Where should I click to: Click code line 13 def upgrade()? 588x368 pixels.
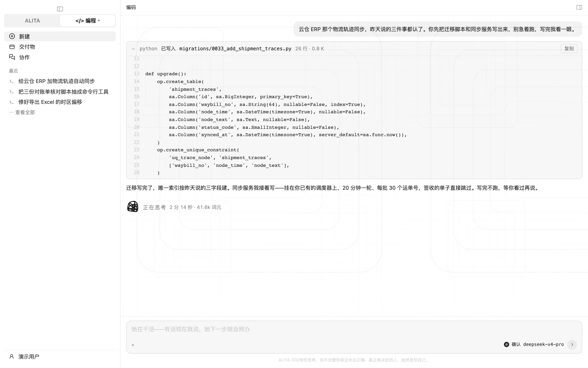[x=166, y=74]
